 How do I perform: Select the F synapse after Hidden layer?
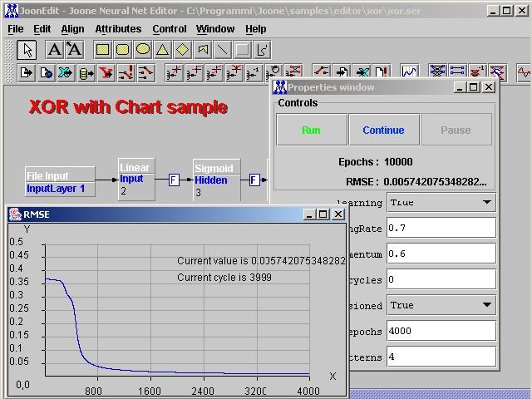click(254, 180)
